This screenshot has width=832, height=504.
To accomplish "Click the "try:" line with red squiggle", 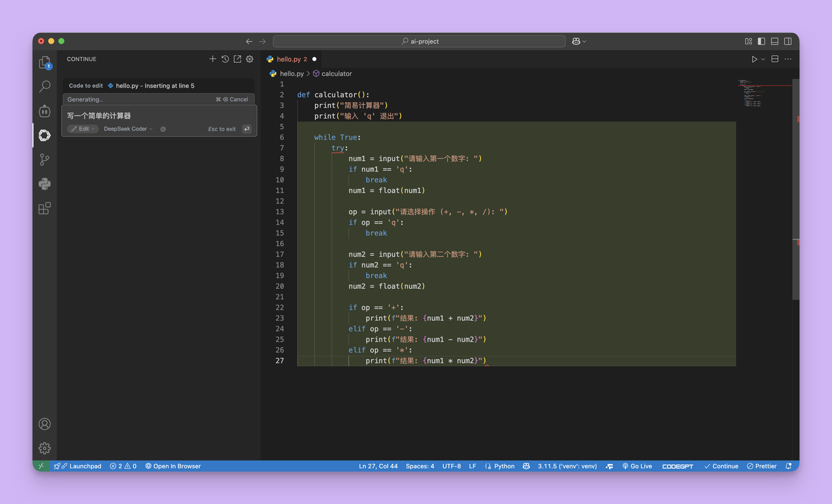I will [x=340, y=148].
